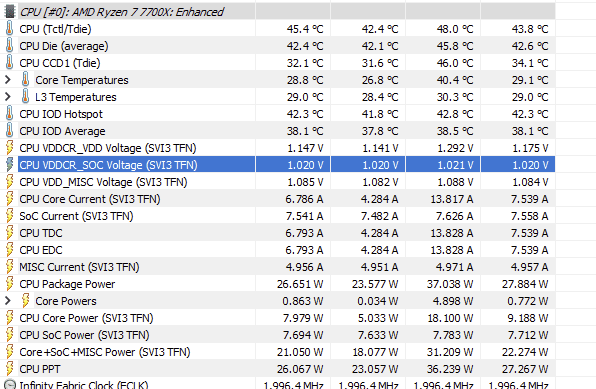Viewport: 596px width, 389px height.
Task: Click the 1.021 V value in selected row
Action: 455,165
